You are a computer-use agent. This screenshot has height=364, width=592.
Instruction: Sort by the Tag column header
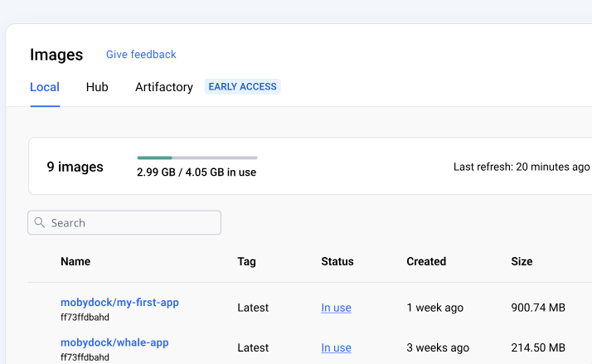[246, 261]
